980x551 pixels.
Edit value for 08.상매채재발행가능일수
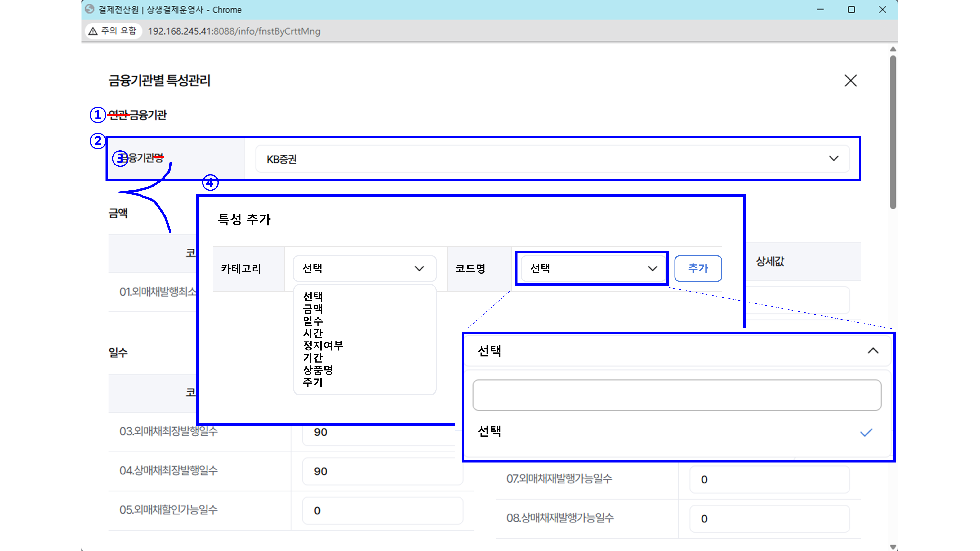769,519
